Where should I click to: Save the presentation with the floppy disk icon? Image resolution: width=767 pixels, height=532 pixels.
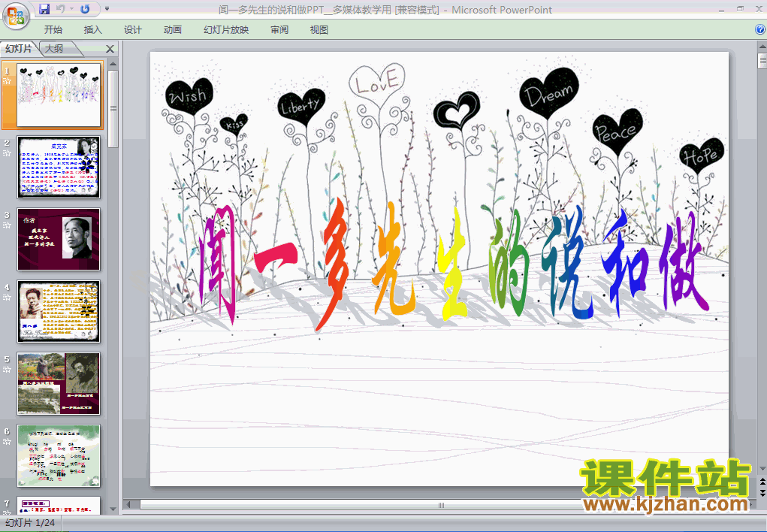tap(44, 9)
